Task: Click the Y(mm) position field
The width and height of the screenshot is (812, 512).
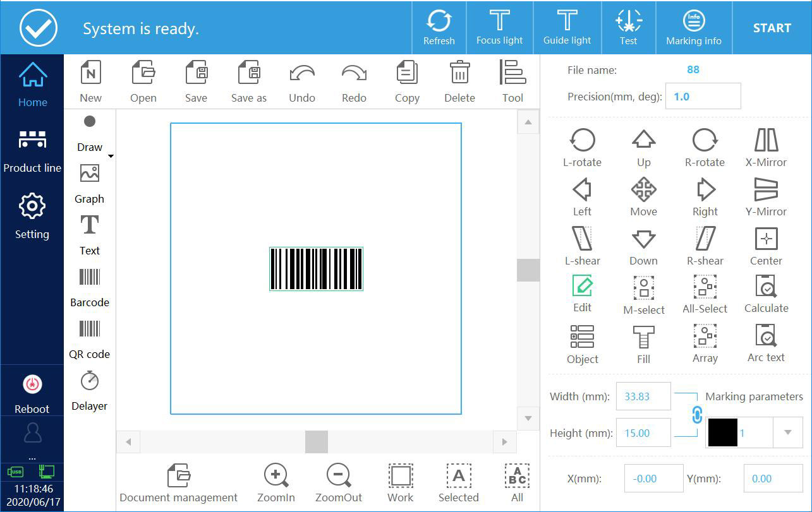Action: (x=773, y=479)
